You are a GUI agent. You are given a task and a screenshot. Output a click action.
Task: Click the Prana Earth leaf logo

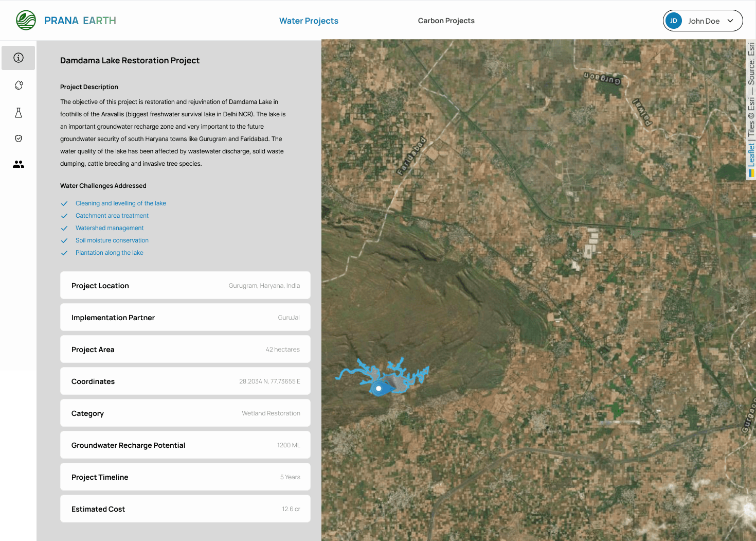point(26,21)
